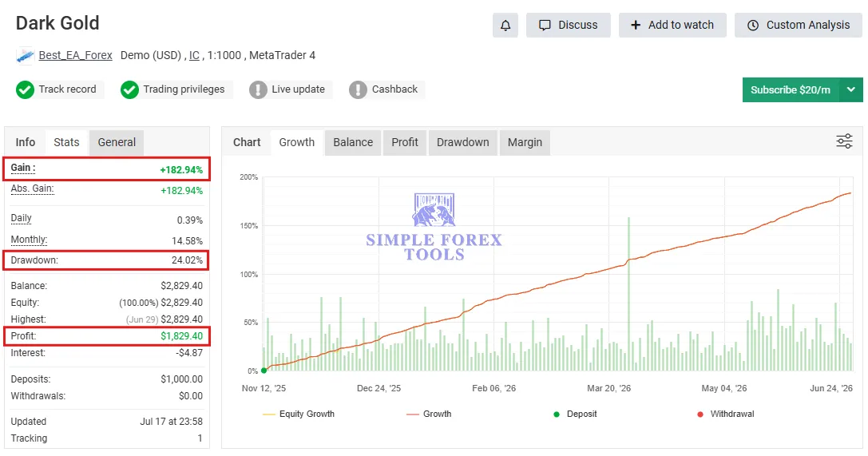Click the notification bell icon
868x456 pixels.
pyautogui.click(x=505, y=26)
